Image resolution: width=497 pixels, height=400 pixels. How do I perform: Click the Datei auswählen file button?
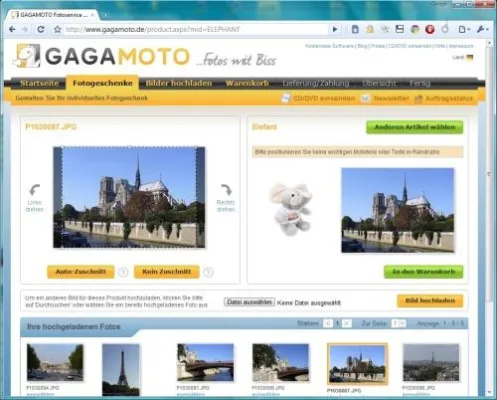(249, 302)
